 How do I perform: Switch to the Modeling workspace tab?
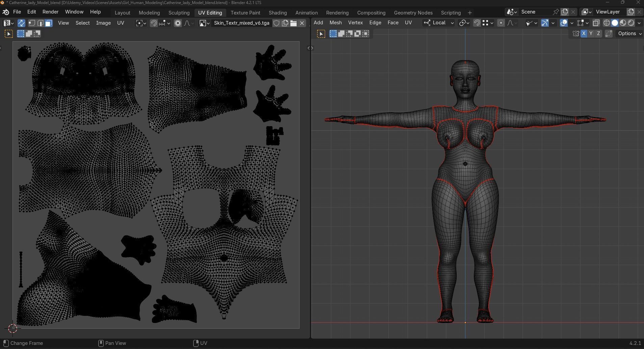[149, 13]
